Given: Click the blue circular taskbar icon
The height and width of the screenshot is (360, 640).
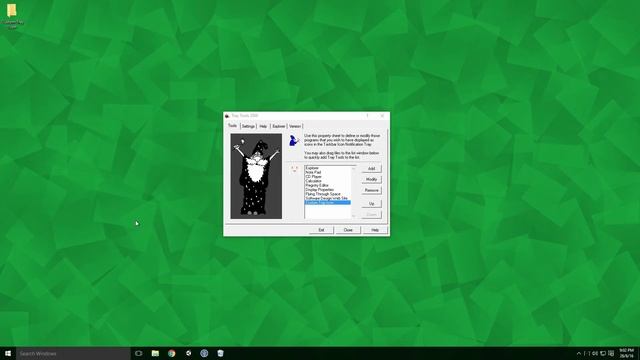Looking at the screenshot, I should [x=204, y=353].
